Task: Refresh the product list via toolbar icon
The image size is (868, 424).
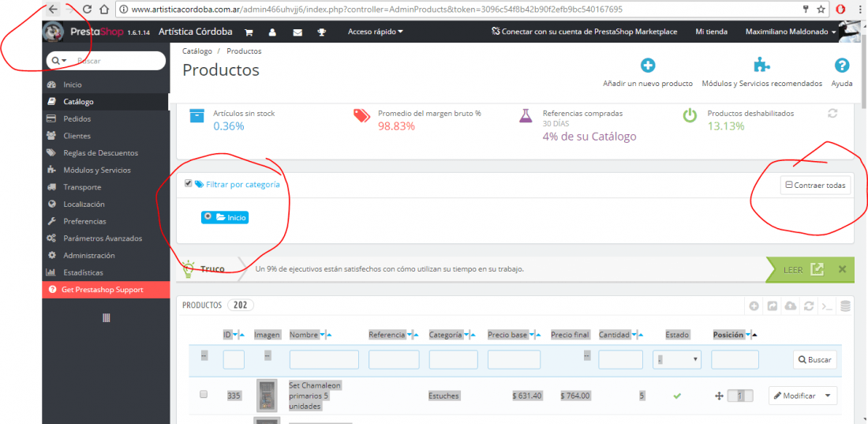Action: [809, 306]
